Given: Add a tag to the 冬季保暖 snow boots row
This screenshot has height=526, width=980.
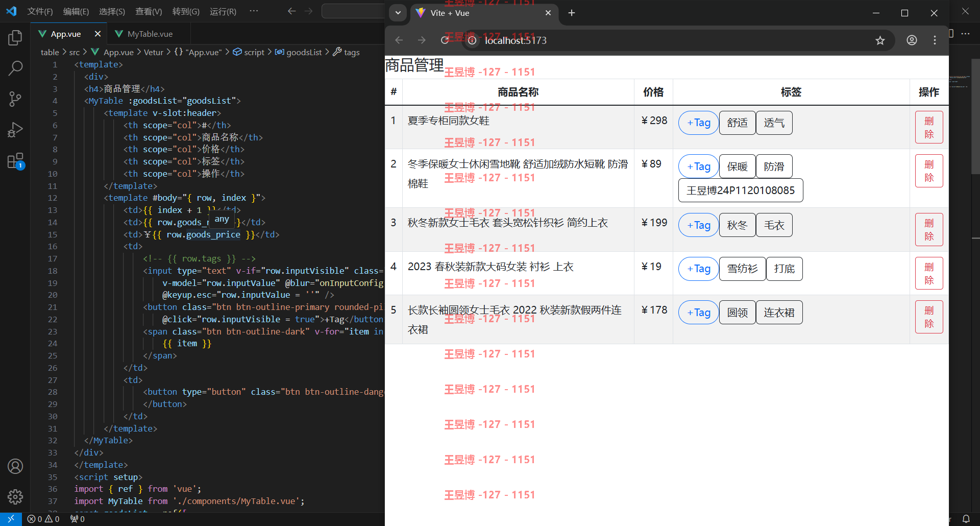Looking at the screenshot, I should [698, 166].
